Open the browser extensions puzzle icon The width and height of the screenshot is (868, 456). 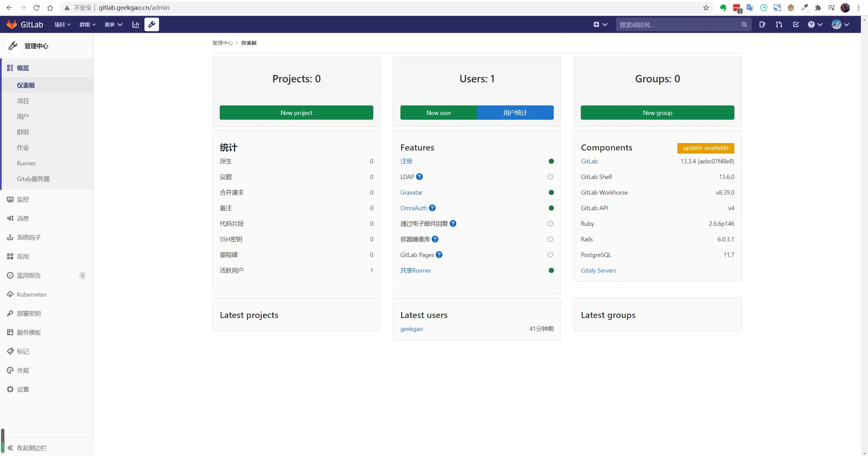click(x=818, y=7)
